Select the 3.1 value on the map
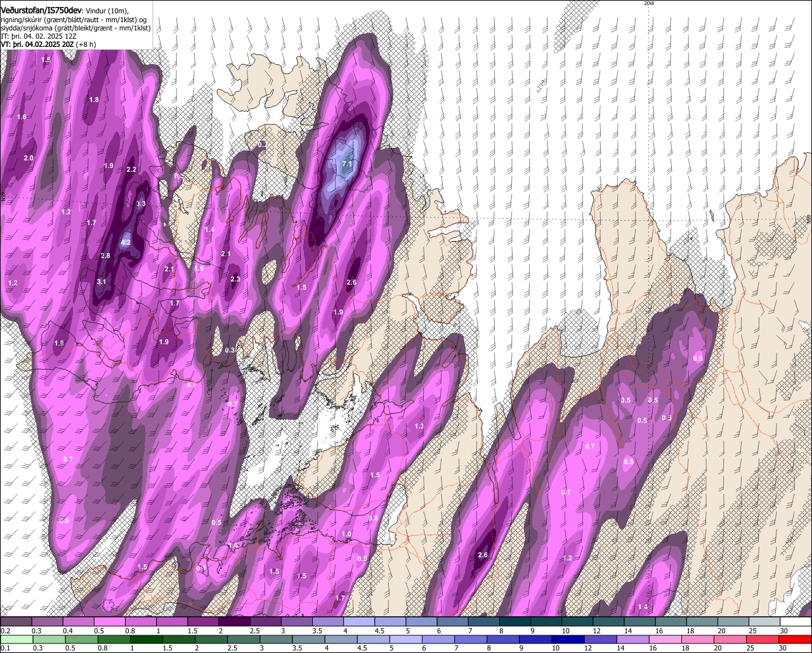The height and width of the screenshot is (653, 812). 101,281
